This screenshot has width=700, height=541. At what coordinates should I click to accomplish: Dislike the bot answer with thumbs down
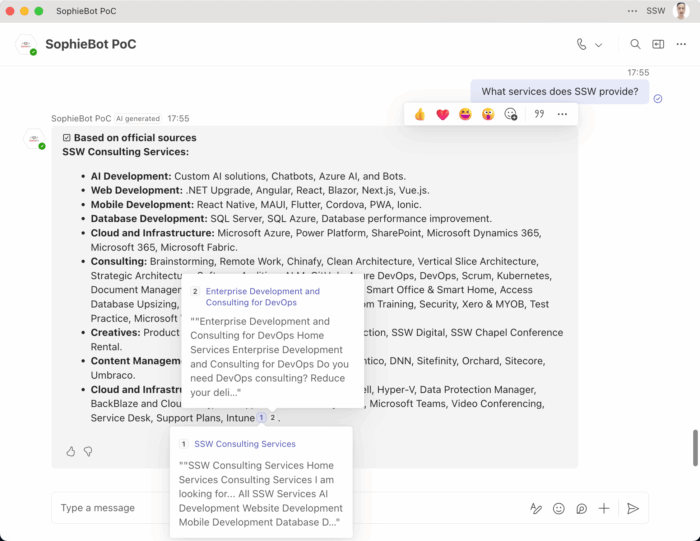(88, 452)
